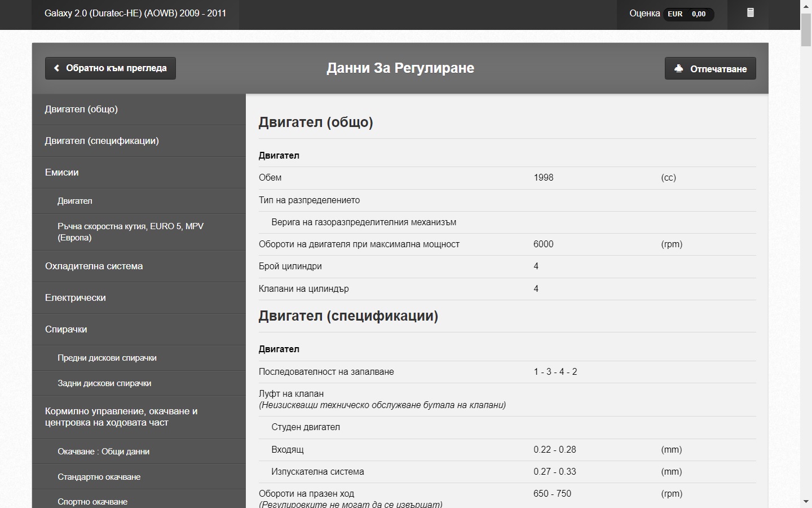Open Двигател sub-item under Емисии
Screen dimensions: 812x508
click(75, 201)
